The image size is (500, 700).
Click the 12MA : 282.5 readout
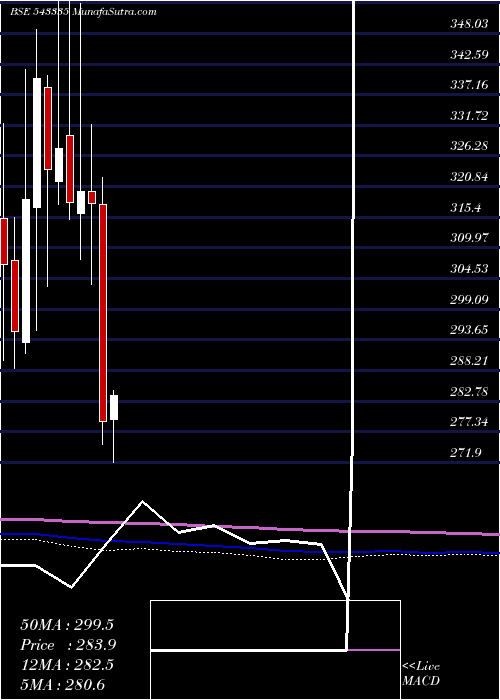(x=67, y=665)
